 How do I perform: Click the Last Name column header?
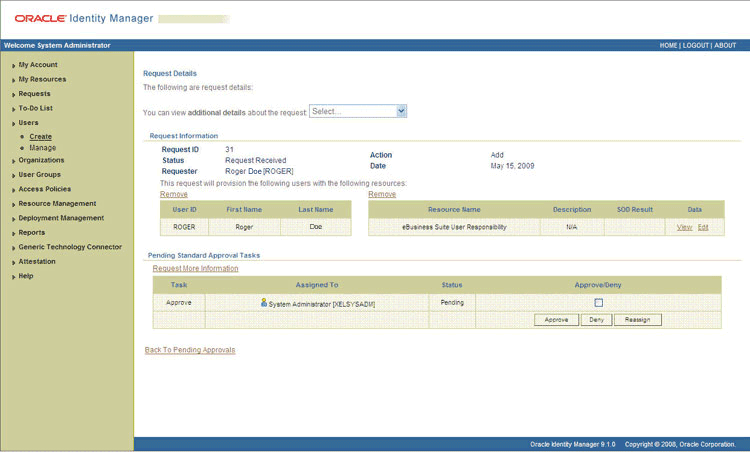coord(316,209)
